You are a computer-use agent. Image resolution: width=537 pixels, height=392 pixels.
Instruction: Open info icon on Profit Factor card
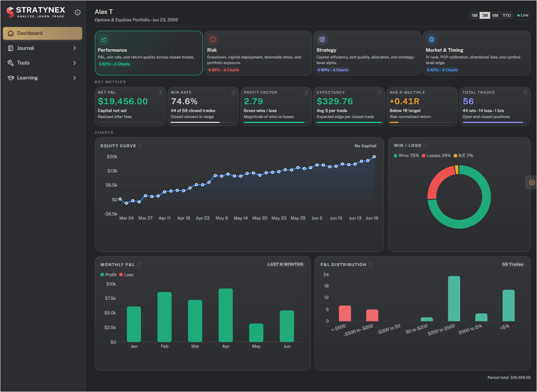tap(306, 93)
